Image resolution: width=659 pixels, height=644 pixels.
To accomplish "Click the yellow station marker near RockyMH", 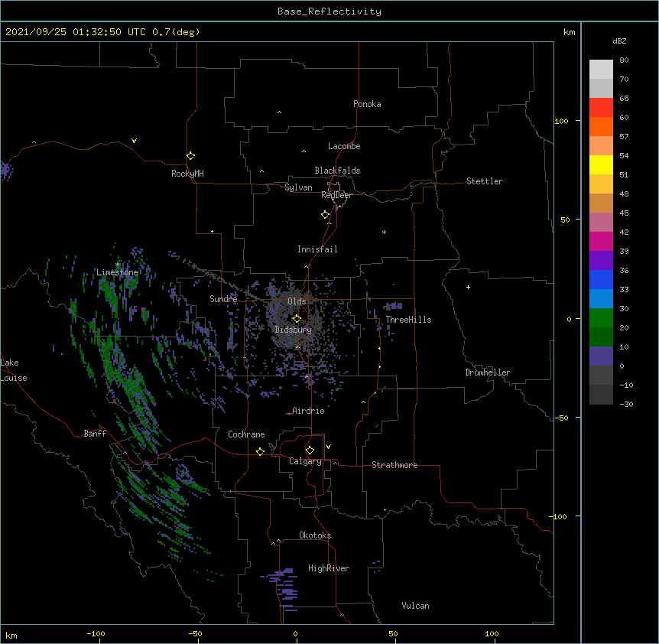I will [x=191, y=156].
